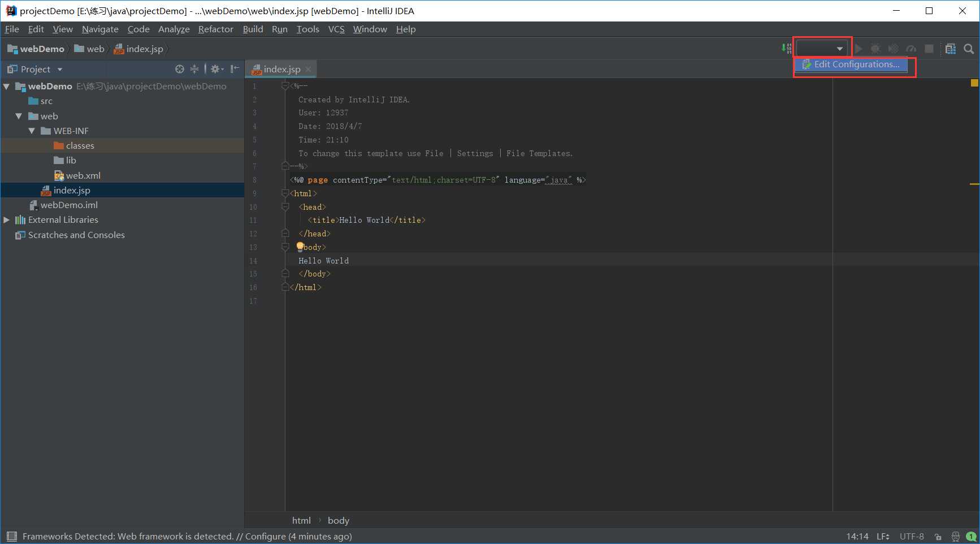Click the Hello World text on line 14
Image resolution: width=980 pixels, height=544 pixels.
[x=323, y=261]
